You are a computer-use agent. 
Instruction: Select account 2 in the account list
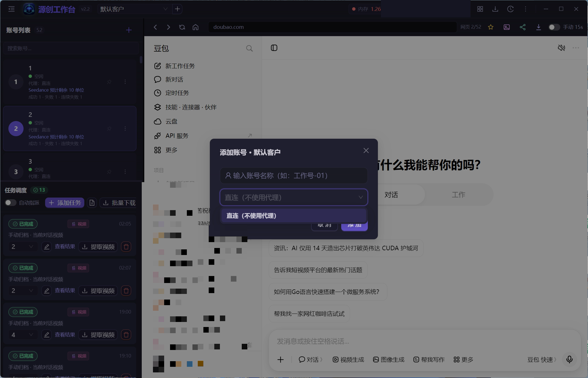(70, 129)
